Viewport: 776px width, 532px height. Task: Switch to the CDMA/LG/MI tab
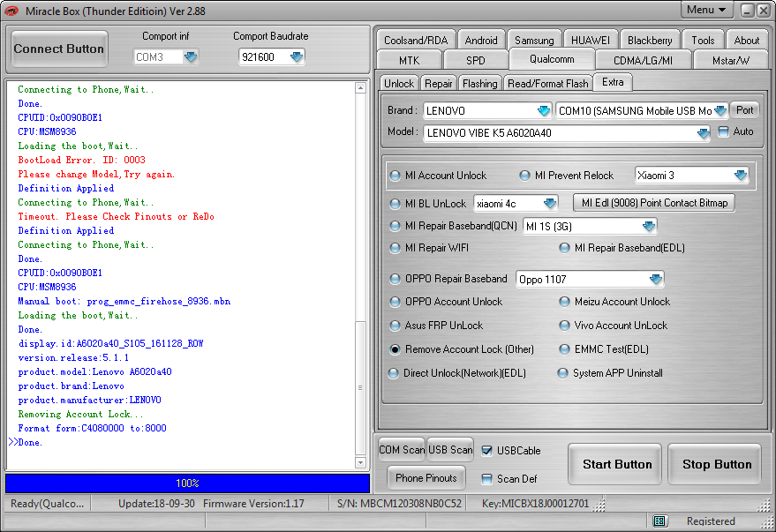click(x=643, y=60)
